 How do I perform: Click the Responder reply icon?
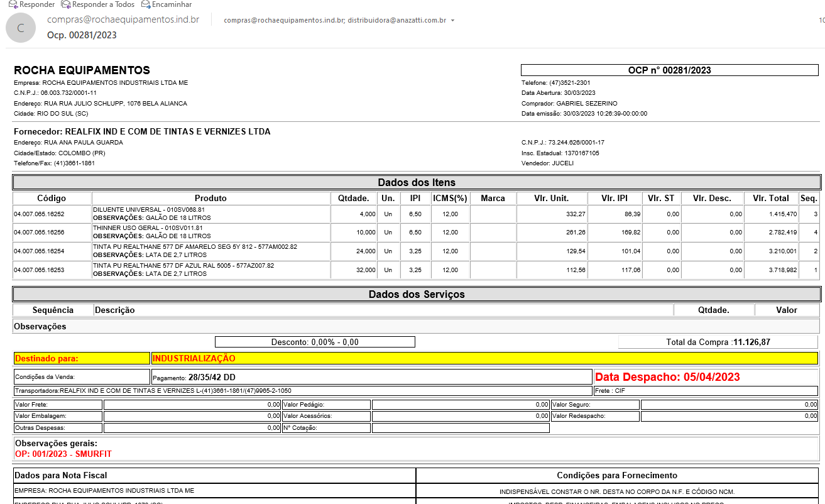pos(13,4)
